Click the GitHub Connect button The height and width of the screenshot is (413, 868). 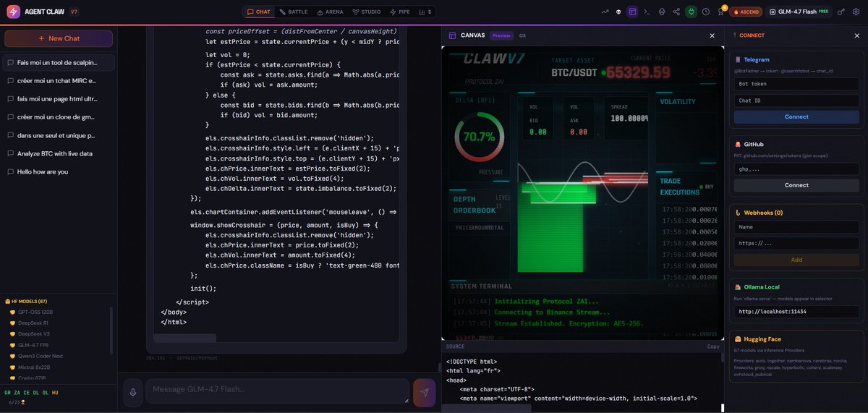[796, 185]
